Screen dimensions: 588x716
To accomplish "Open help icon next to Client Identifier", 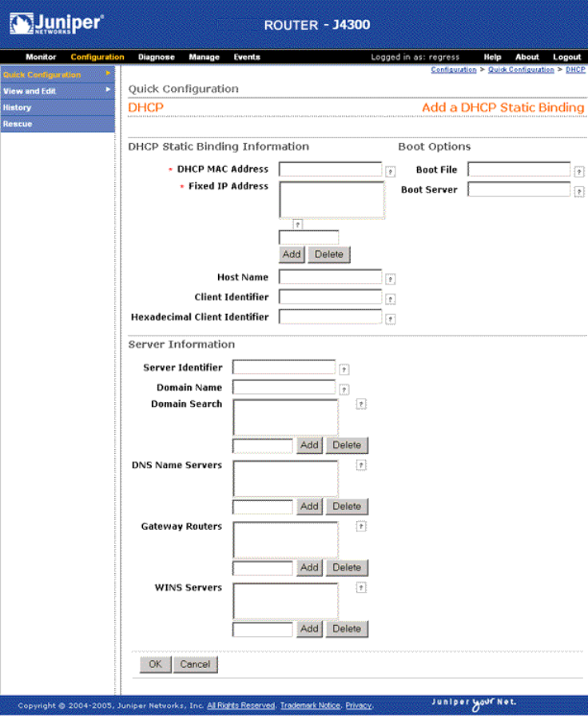I will (391, 299).
